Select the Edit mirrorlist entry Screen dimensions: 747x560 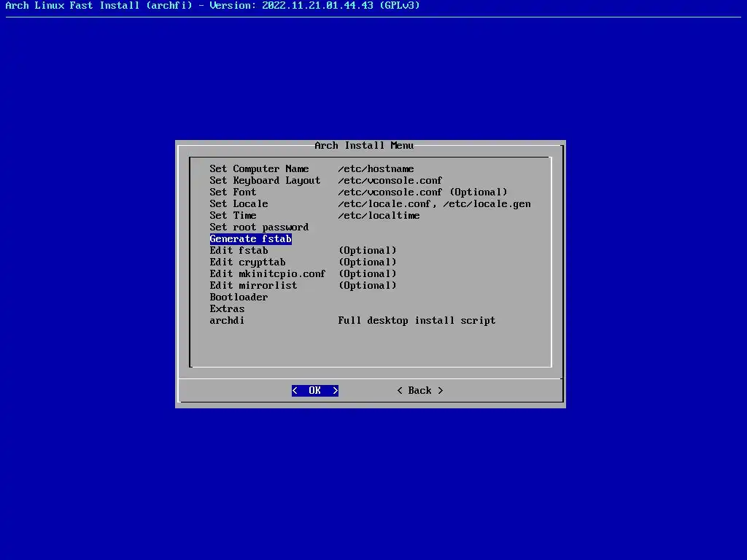253,285
